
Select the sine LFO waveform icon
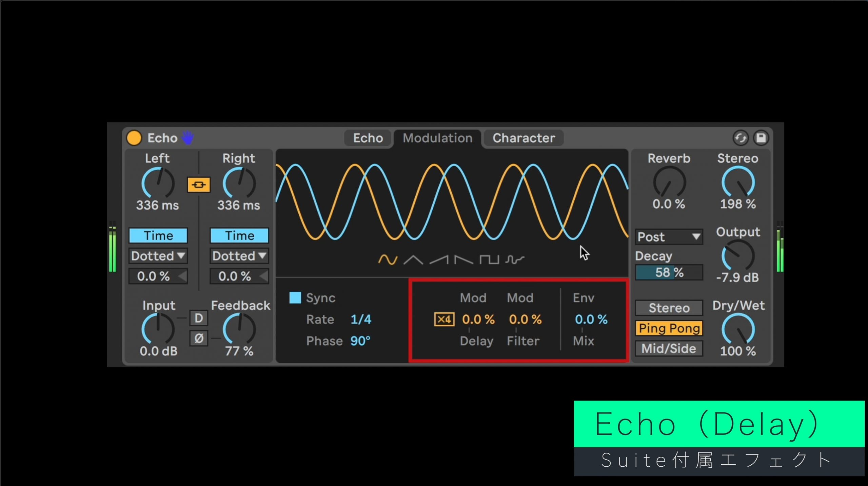[388, 260]
